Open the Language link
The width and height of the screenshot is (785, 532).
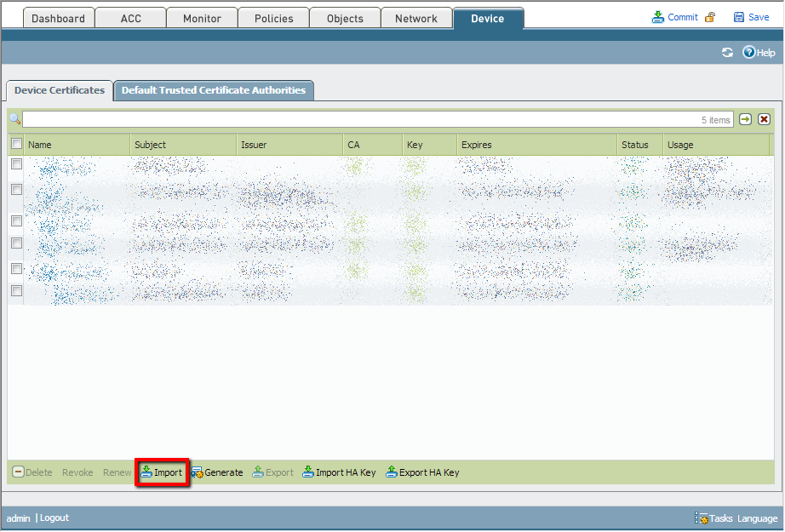pyautogui.click(x=758, y=518)
